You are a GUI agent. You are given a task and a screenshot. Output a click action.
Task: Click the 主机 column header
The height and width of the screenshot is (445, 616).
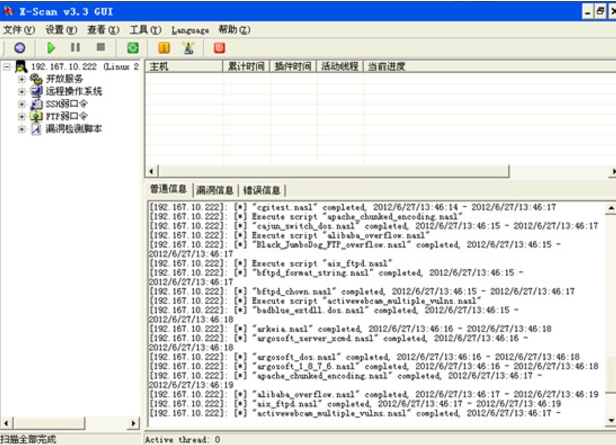coord(184,66)
